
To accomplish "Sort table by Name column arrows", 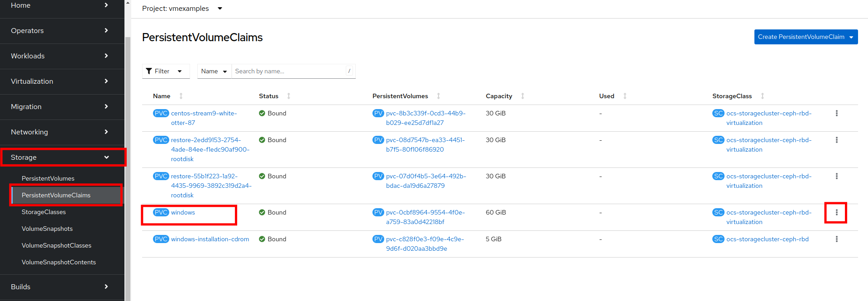I will pyautogui.click(x=181, y=96).
